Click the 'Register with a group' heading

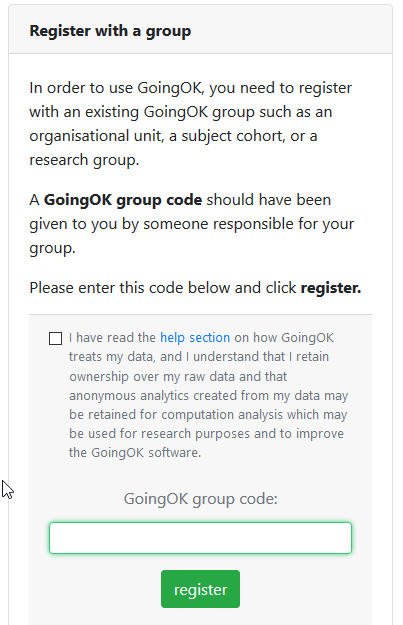pyautogui.click(x=110, y=31)
